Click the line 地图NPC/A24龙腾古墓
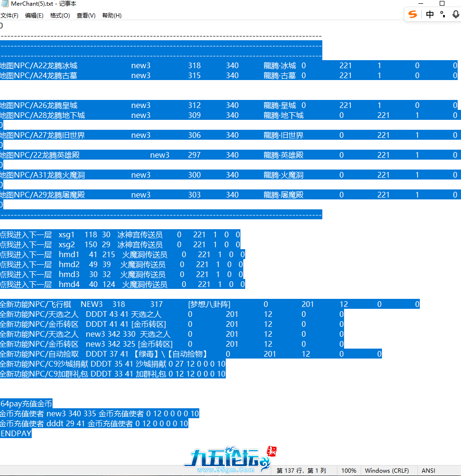 (x=229, y=75)
